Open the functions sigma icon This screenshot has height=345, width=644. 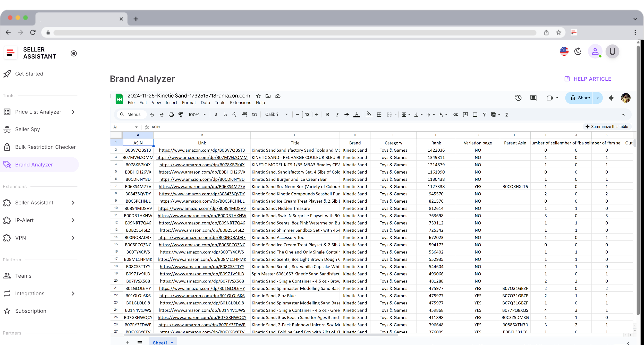tap(506, 115)
